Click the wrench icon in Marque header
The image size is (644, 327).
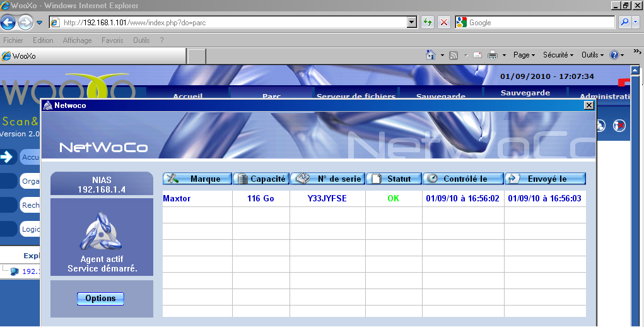(172, 179)
